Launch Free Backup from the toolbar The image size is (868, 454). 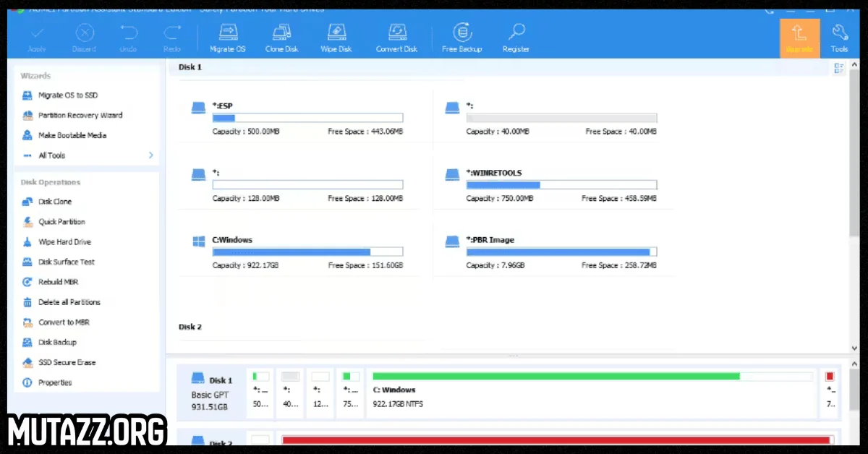click(461, 36)
